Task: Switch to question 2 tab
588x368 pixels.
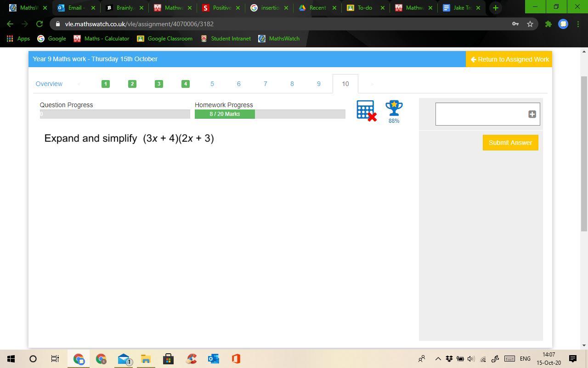Action: [x=132, y=84]
